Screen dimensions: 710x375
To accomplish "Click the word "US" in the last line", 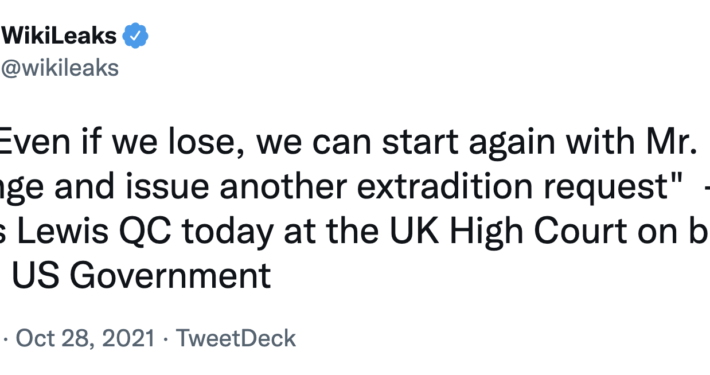I will coord(35,275).
